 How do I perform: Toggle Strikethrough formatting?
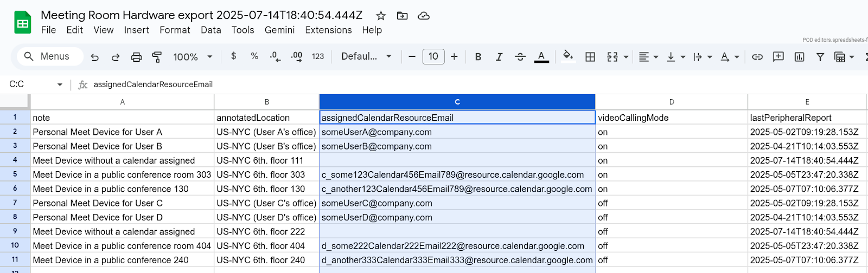pyautogui.click(x=520, y=57)
